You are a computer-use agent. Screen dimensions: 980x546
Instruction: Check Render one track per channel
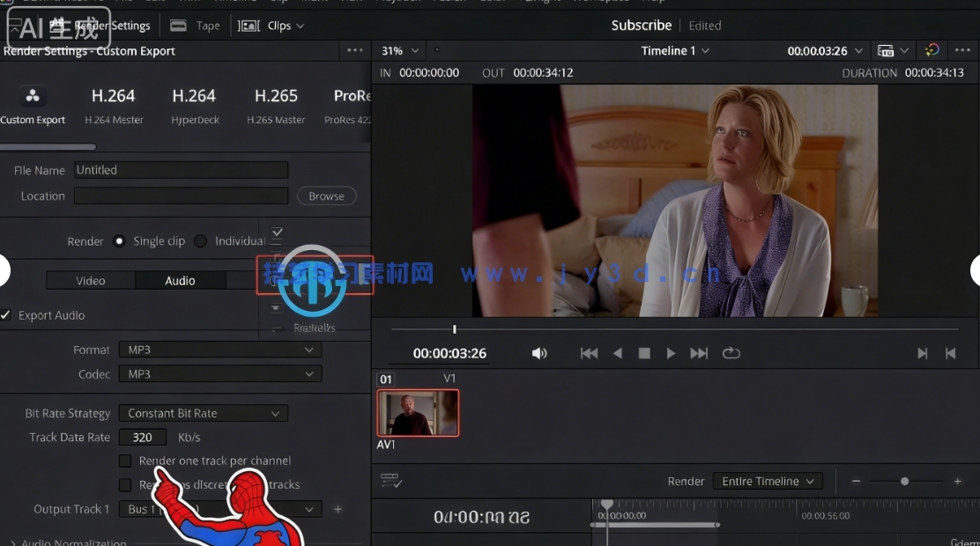(125, 461)
